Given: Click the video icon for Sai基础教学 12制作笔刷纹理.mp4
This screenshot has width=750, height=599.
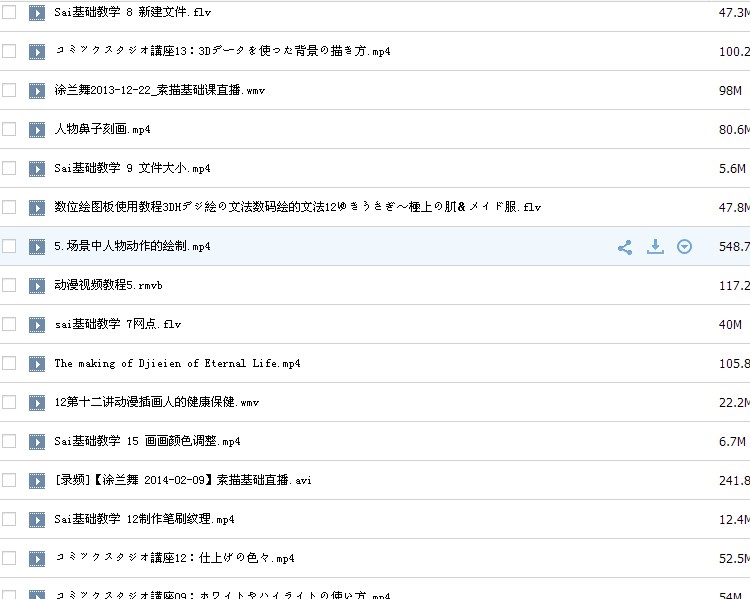Looking at the screenshot, I should pyautogui.click(x=37, y=519).
